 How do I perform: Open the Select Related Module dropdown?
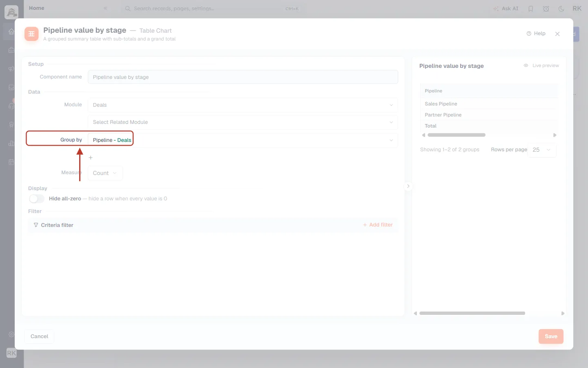[243, 122]
